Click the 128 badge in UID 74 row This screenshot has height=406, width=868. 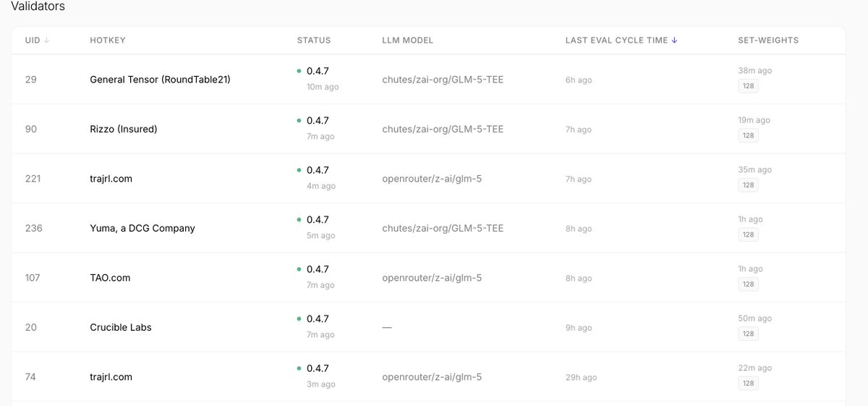click(748, 384)
